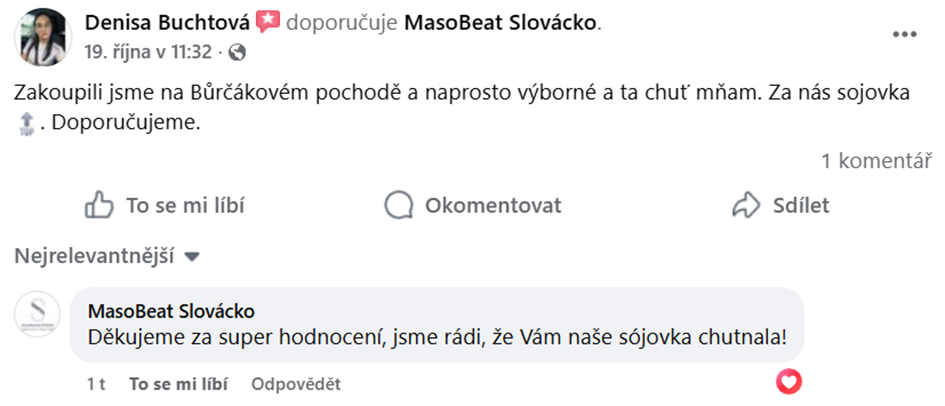Click the comment text starting with Děkujeme
The image size is (945, 406).
click(x=438, y=338)
